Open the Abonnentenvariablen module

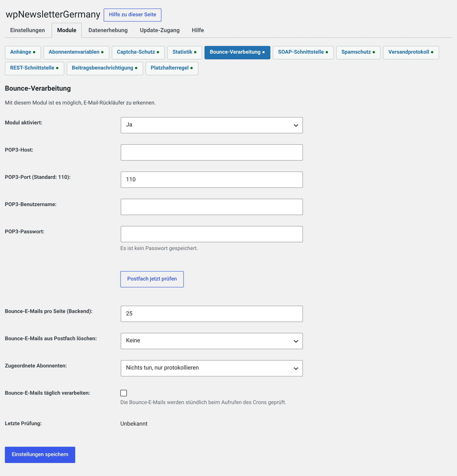pos(76,52)
